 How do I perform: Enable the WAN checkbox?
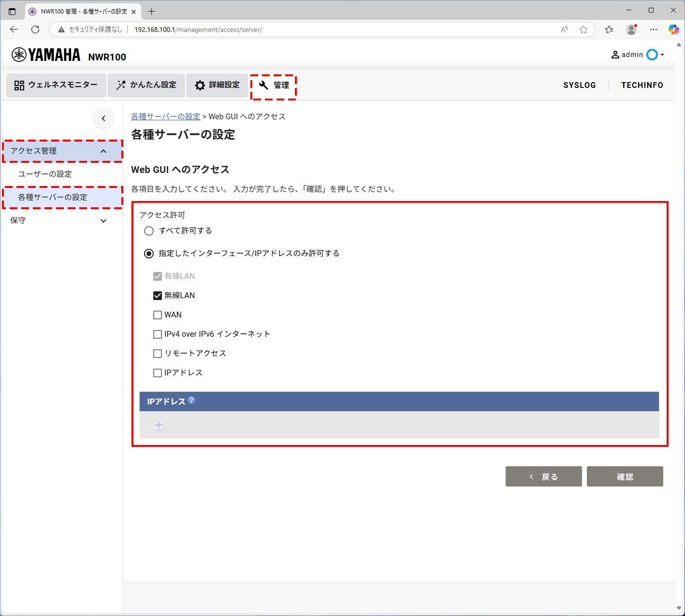158,315
